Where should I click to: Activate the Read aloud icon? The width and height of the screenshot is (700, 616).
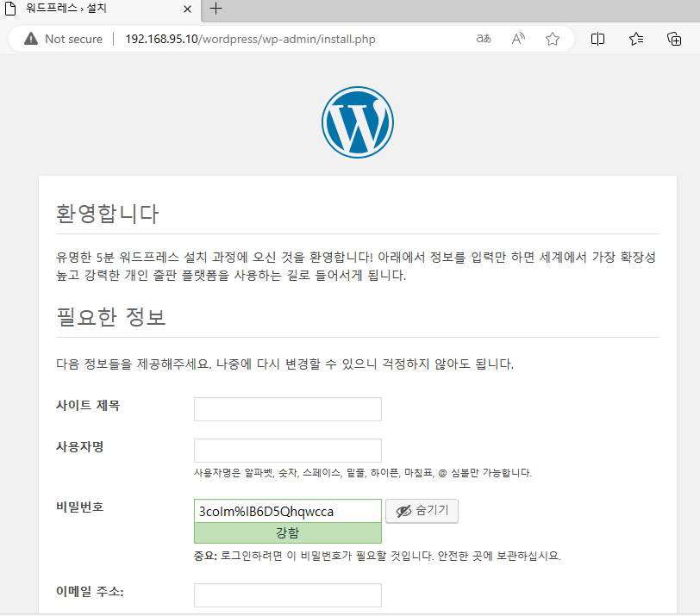(x=518, y=39)
